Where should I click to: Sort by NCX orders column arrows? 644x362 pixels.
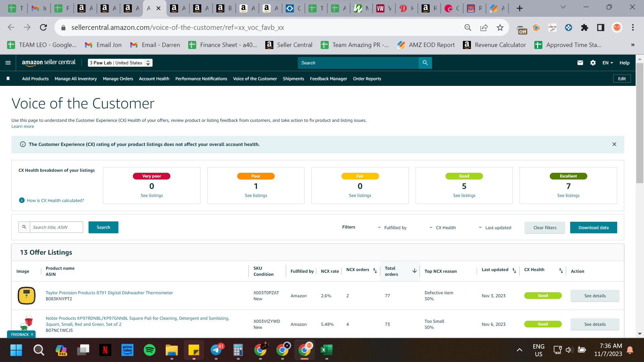click(375, 270)
